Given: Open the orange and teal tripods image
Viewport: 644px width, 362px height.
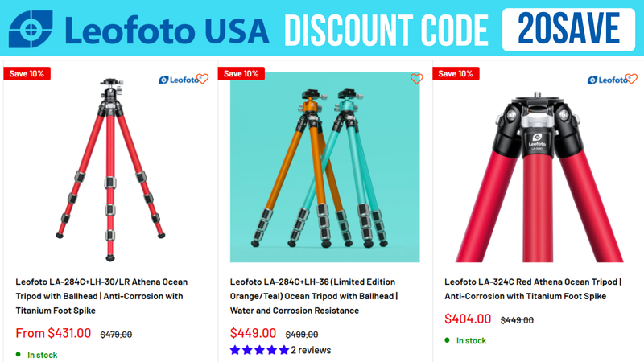Looking at the screenshot, I should pyautogui.click(x=325, y=167).
